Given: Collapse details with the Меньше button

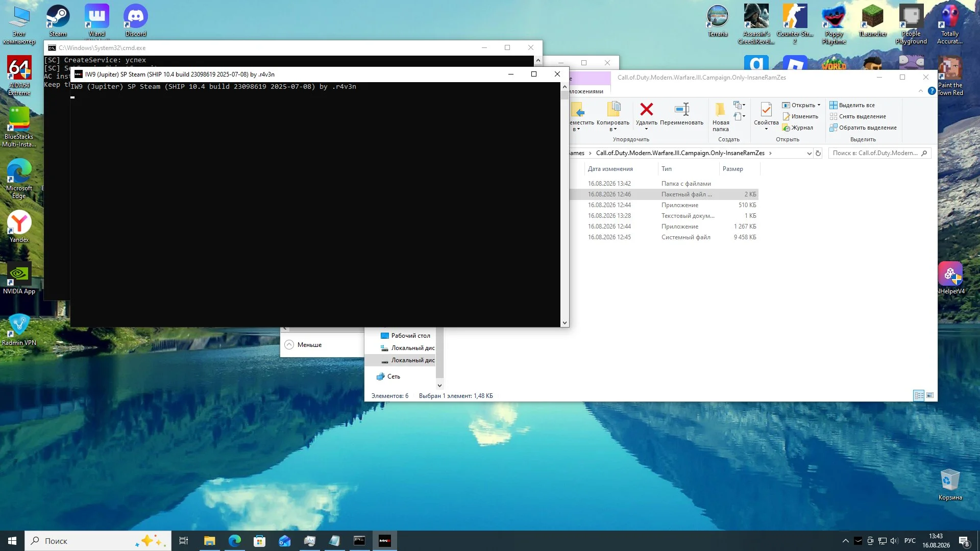Looking at the screenshot, I should pyautogui.click(x=304, y=345).
